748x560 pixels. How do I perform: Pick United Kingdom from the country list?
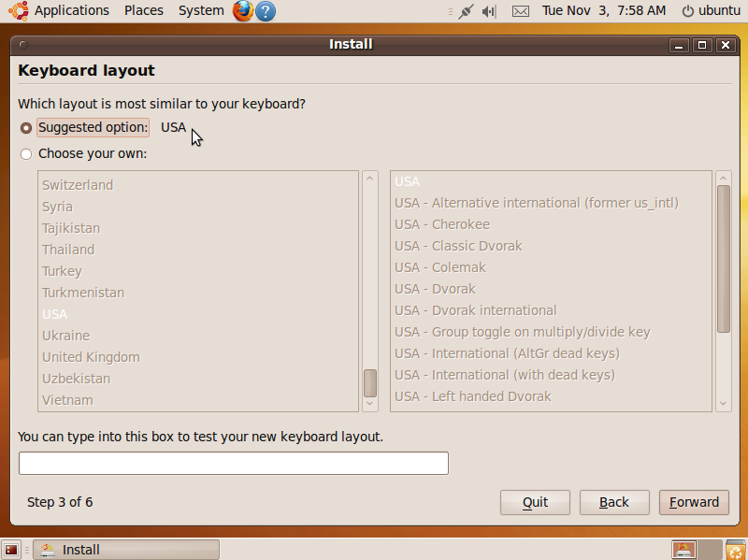pyautogui.click(x=90, y=356)
